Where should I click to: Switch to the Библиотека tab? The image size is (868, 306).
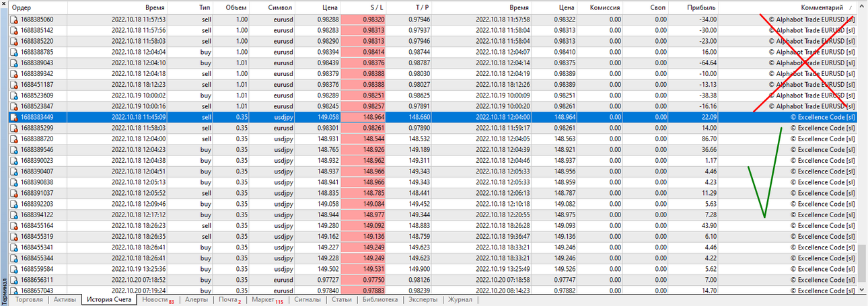pos(380,300)
